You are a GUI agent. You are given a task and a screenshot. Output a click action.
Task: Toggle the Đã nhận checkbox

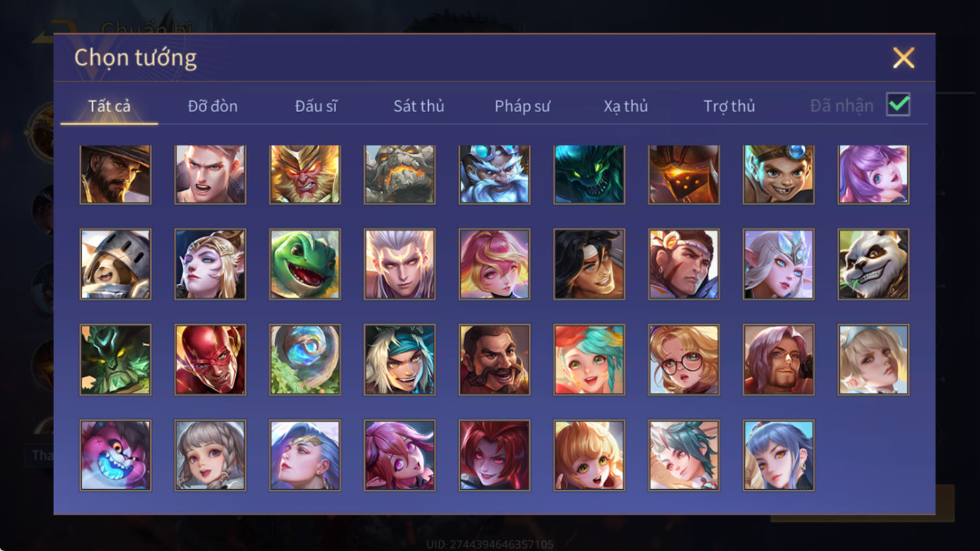click(x=898, y=104)
